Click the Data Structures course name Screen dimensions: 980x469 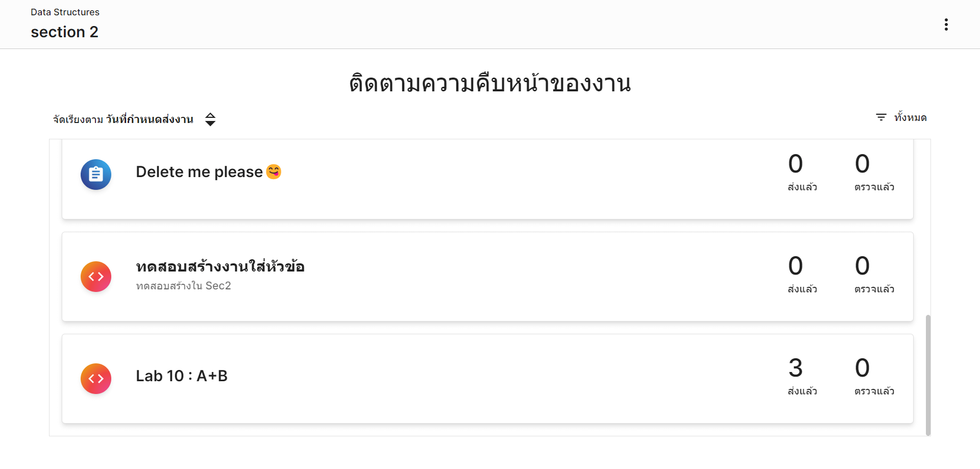coord(65,12)
